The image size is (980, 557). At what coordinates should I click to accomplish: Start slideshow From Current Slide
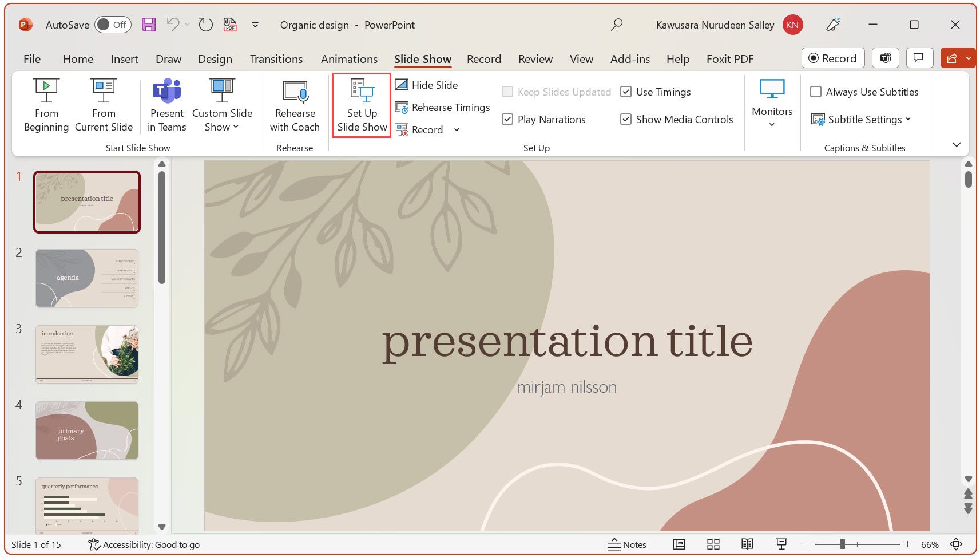104,105
